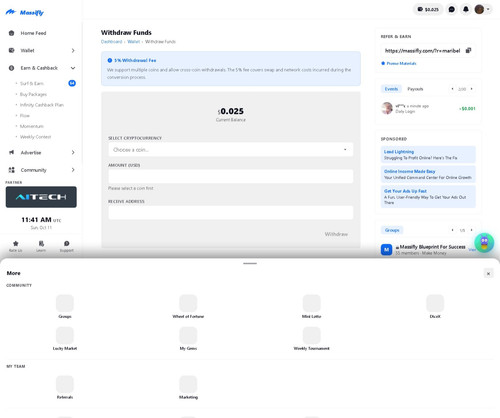The width and height of the screenshot is (500, 418).
Task: Open the Choose a coin dropdown
Action: (230, 150)
